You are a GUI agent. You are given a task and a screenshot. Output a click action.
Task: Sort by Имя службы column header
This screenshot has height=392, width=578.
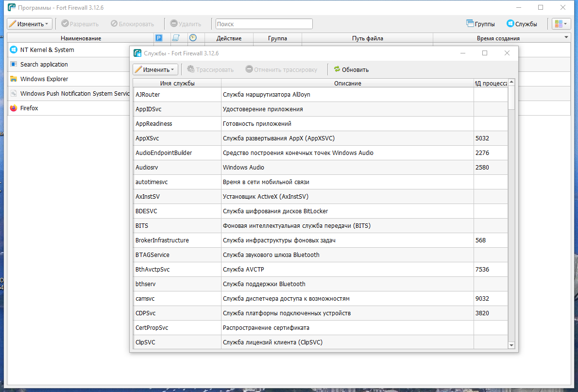coord(177,83)
